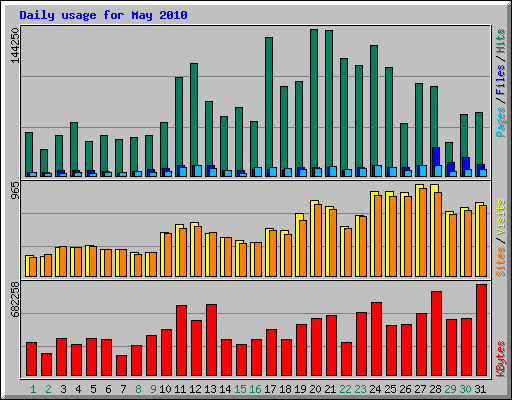Click the orange sites bar for day 10
This screenshot has width=512, height=400.
tap(168, 255)
